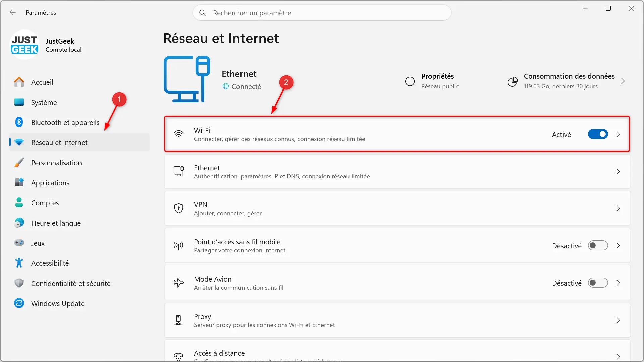Click the Système monitor icon
Viewport: 644px width, 362px height.
(x=19, y=102)
